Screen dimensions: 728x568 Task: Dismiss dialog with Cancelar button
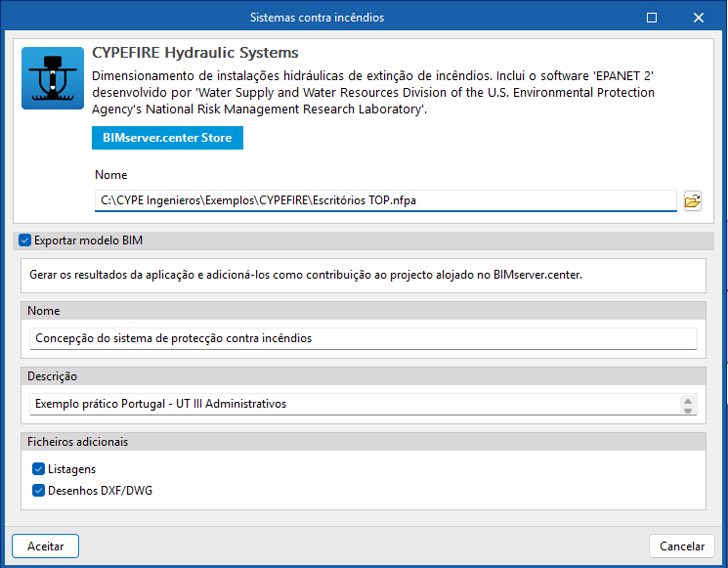tap(681, 546)
